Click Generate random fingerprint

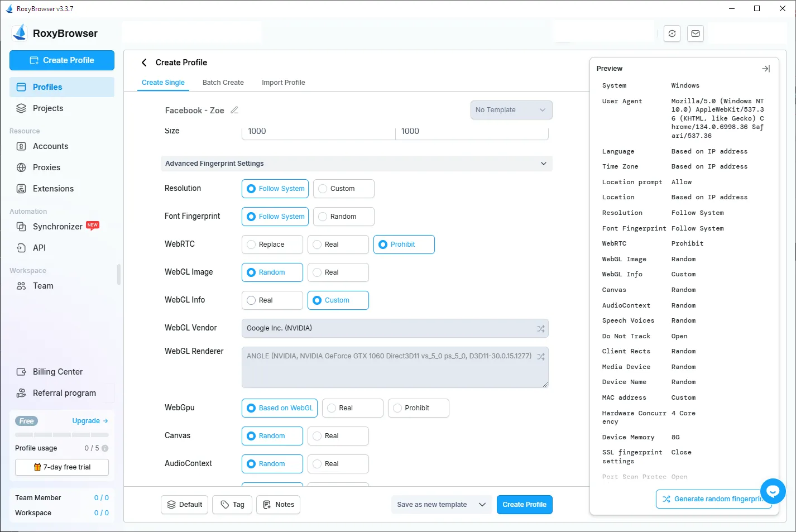714,499
